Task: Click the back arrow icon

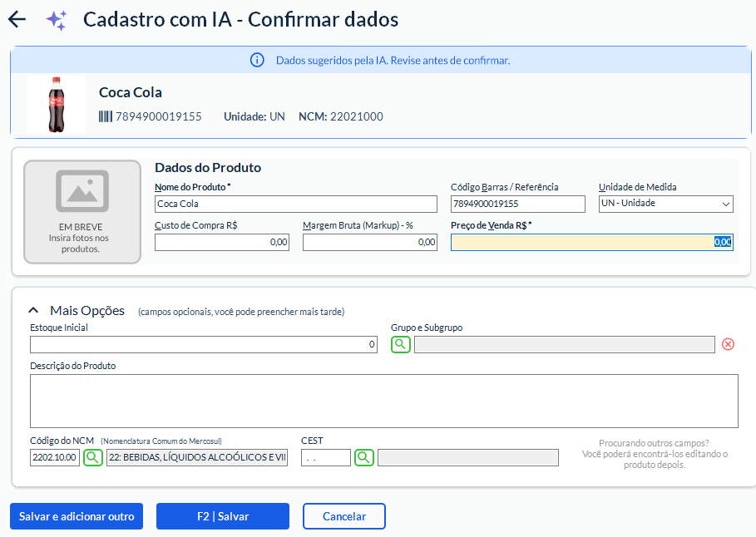Action: [x=17, y=20]
